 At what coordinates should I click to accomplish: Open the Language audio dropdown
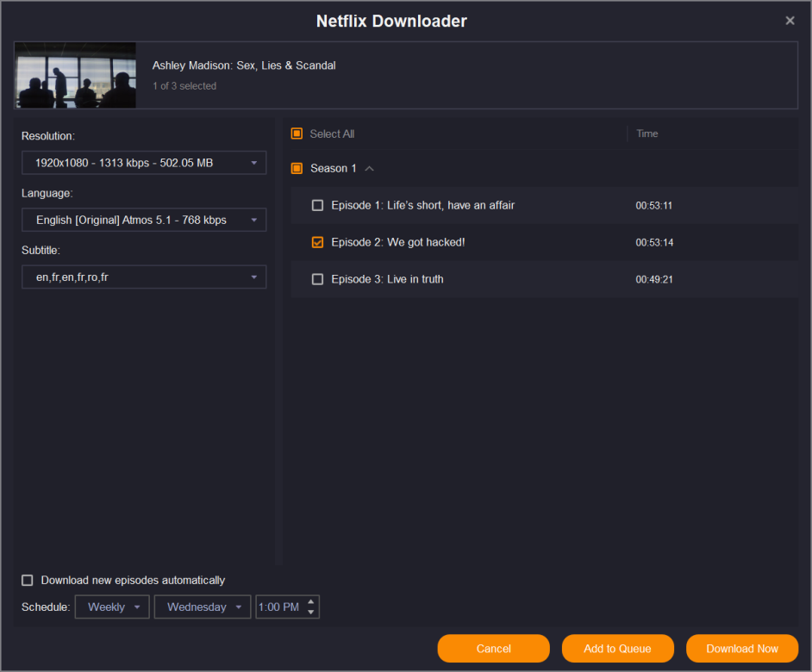pos(144,220)
